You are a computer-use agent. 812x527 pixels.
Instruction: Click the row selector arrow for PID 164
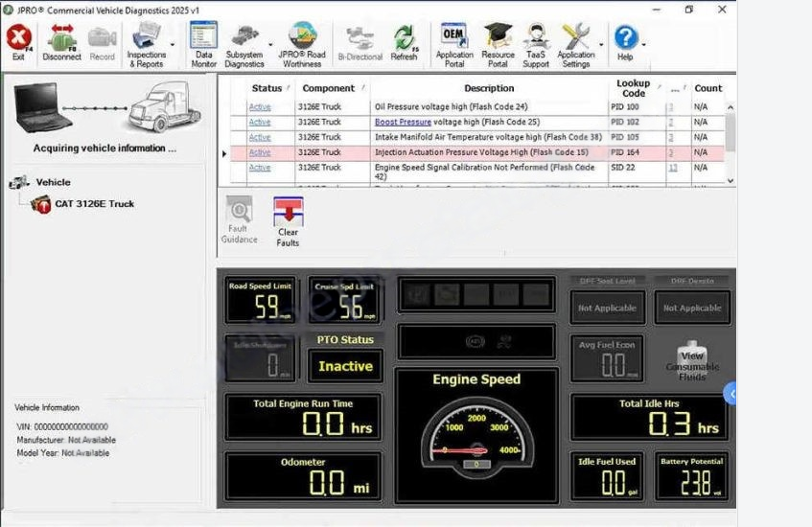[224, 153]
